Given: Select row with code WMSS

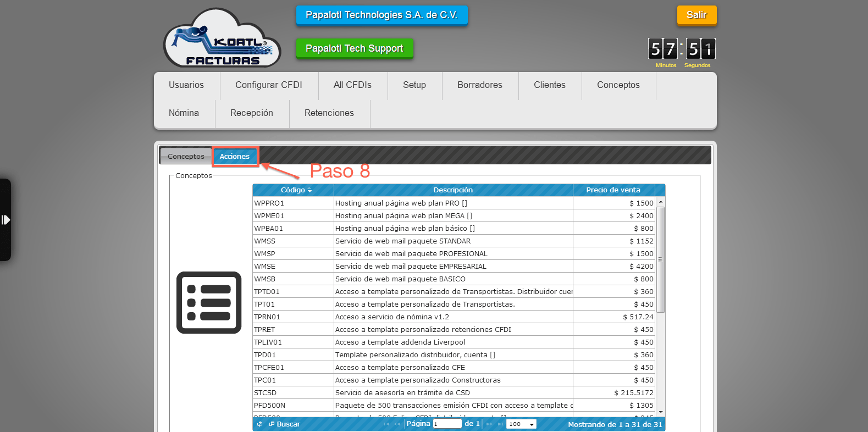Looking at the screenshot, I should pyautogui.click(x=454, y=241).
